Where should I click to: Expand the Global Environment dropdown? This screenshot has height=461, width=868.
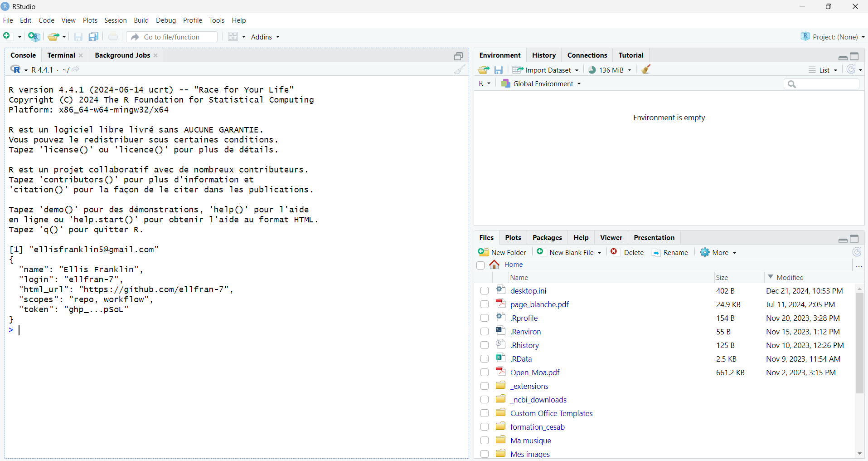(541, 84)
